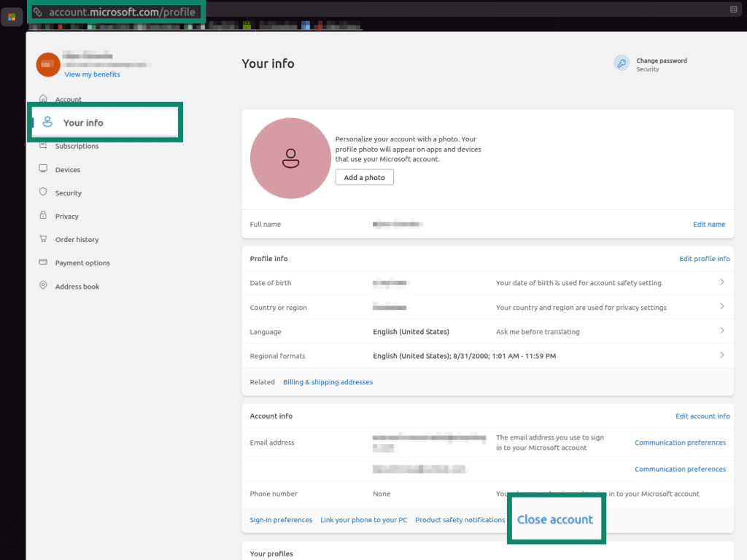
Task: Open the View my benefits link
Action: (x=93, y=74)
